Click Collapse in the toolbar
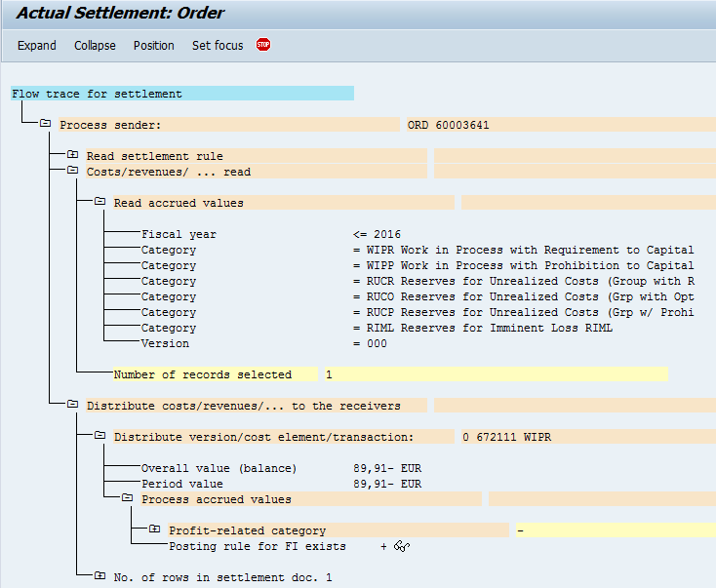 (x=95, y=46)
